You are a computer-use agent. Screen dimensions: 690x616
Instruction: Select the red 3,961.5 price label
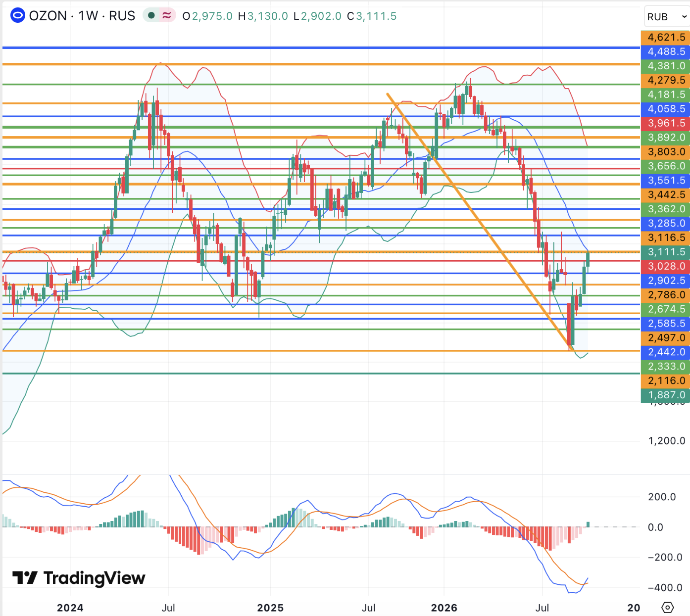click(665, 123)
